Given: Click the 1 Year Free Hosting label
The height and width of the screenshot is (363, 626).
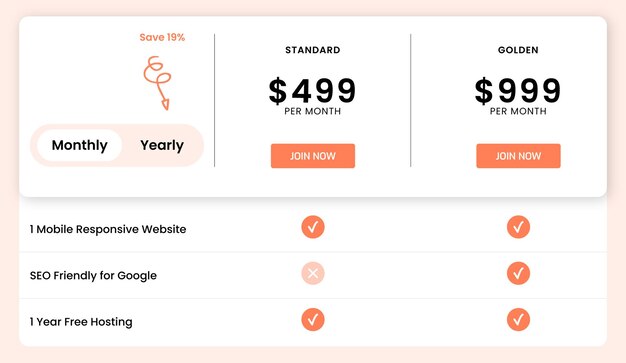Looking at the screenshot, I should (x=81, y=322).
